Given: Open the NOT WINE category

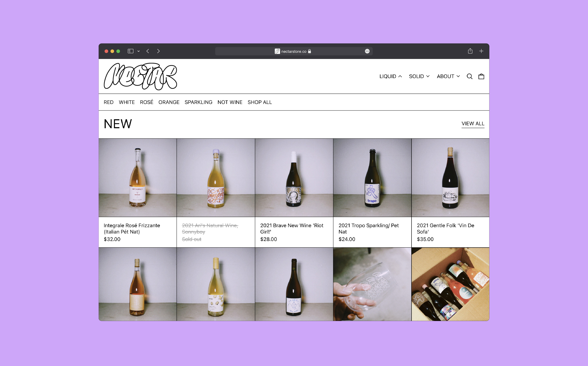Looking at the screenshot, I should 230,102.
